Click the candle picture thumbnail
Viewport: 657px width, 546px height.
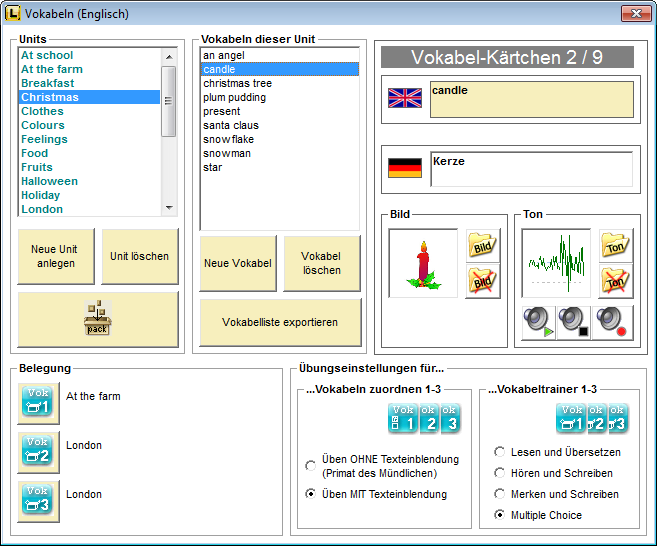click(423, 264)
